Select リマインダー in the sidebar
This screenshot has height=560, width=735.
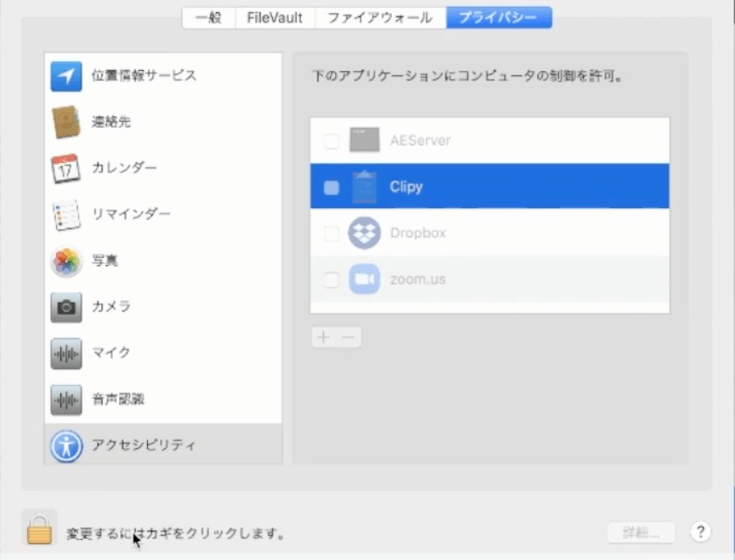[x=163, y=214]
